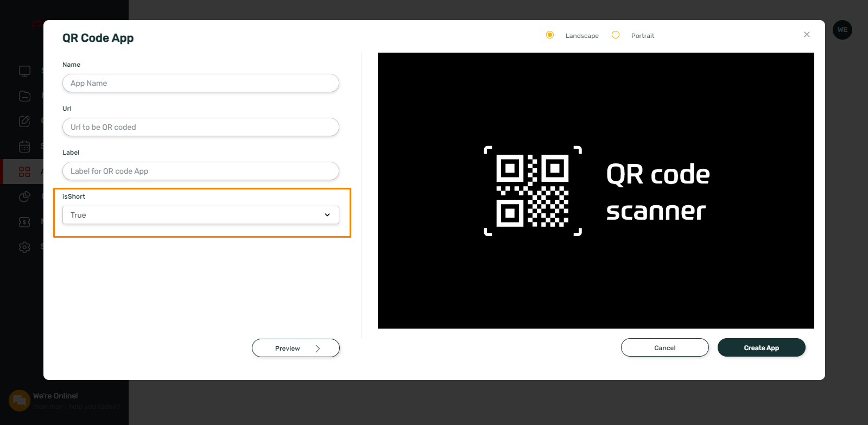Screen dimensions: 868x425
Task: Close the QR Code App dialog
Action: point(807,34)
